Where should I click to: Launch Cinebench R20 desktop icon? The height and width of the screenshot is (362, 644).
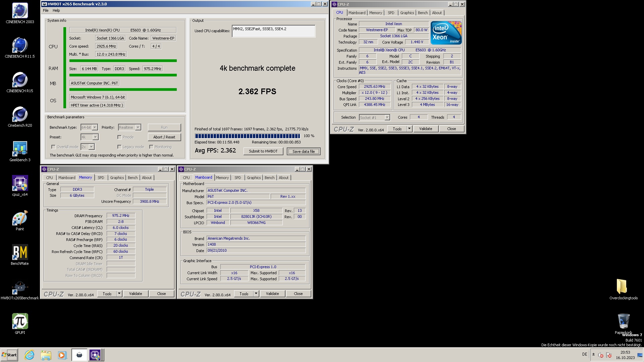[20, 117]
